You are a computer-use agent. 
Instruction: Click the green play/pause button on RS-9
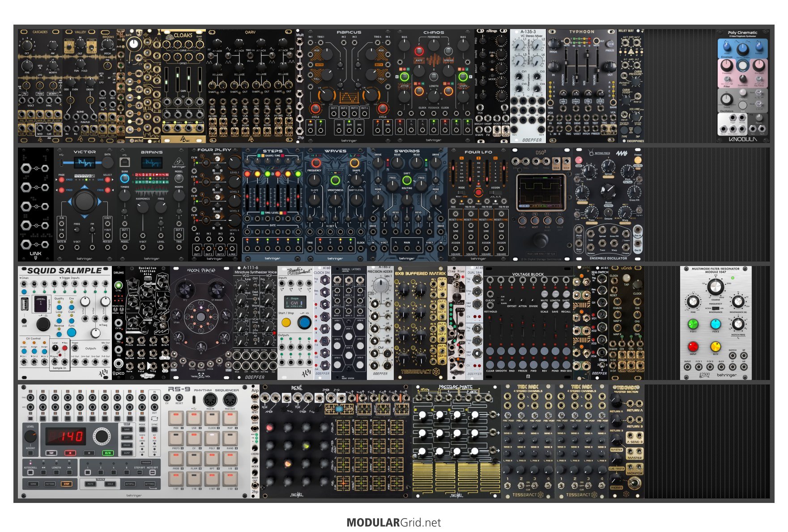[108, 453]
